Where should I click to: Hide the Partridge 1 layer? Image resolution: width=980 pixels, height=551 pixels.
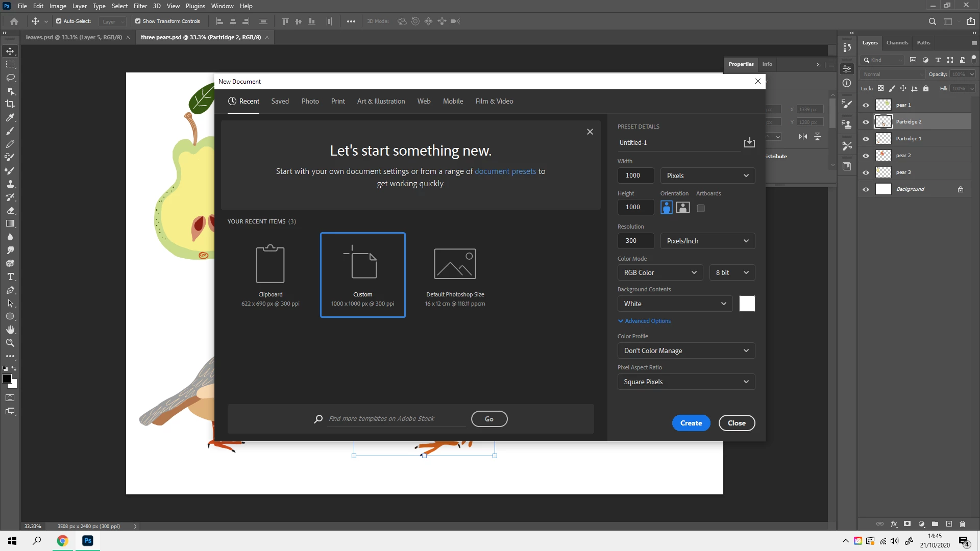pos(866,139)
